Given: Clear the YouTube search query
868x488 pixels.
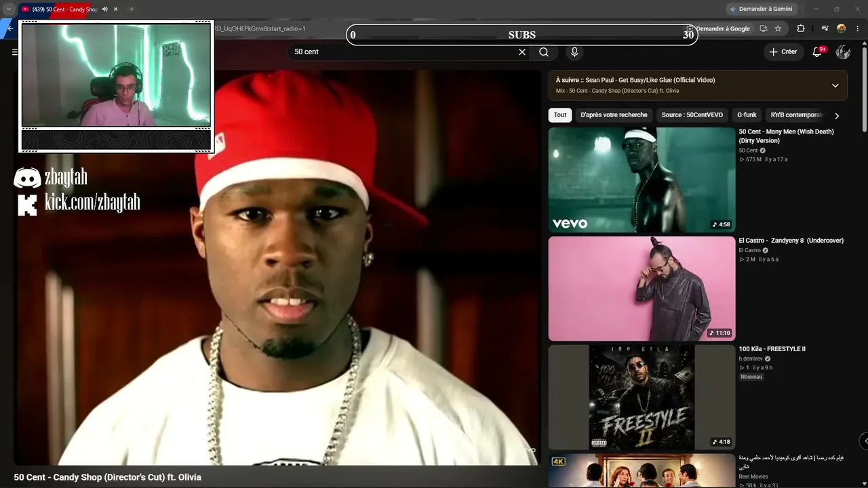Looking at the screenshot, I should tap(522, 52).
